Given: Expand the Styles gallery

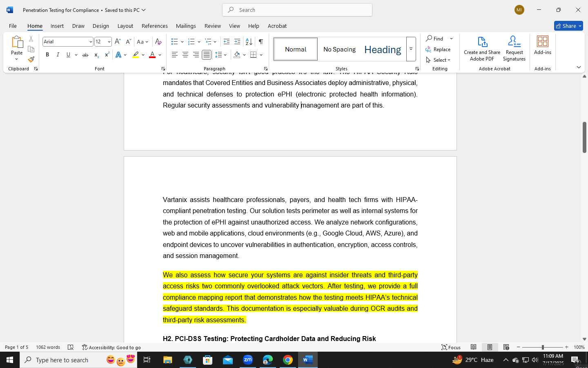Looking at the screenshot, I should (411, 49).
